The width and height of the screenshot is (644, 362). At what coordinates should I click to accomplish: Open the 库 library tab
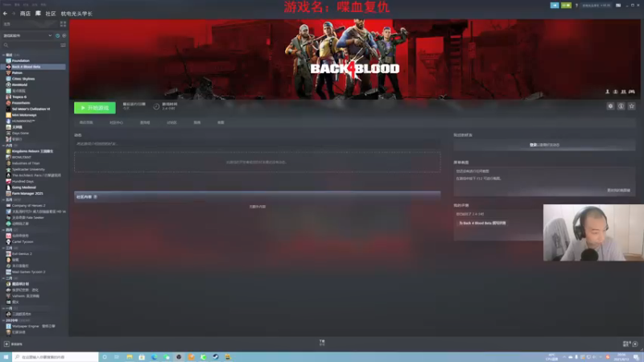[x=38, y=14]
